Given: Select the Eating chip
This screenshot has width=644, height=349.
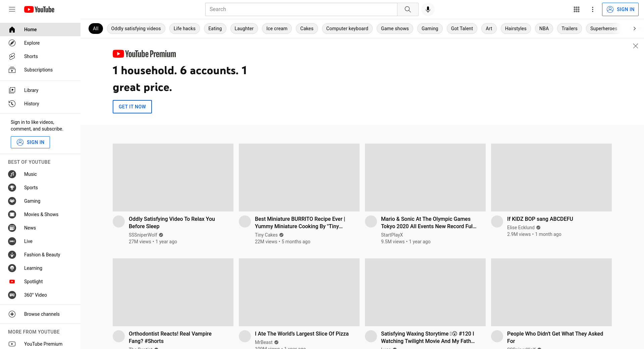Looking at the screenshot, I should click(215, 29).
